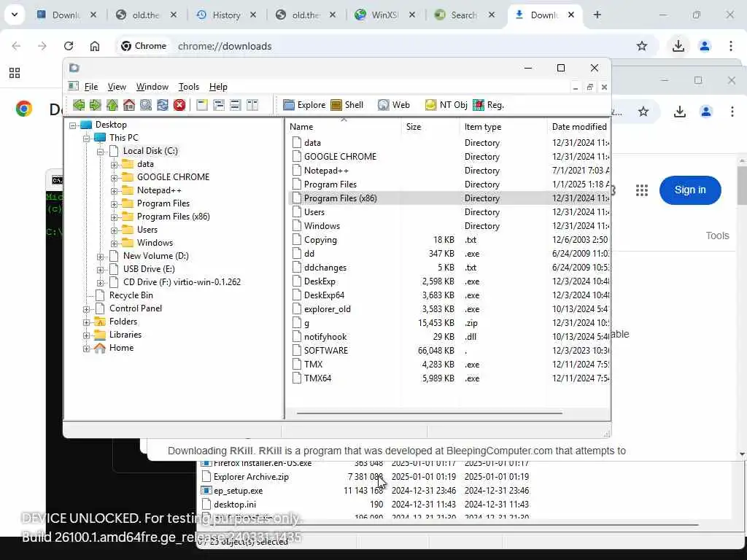Click the Tools link on Google page
The height and width of the screenshot is (560, 747).
(717, 236)
